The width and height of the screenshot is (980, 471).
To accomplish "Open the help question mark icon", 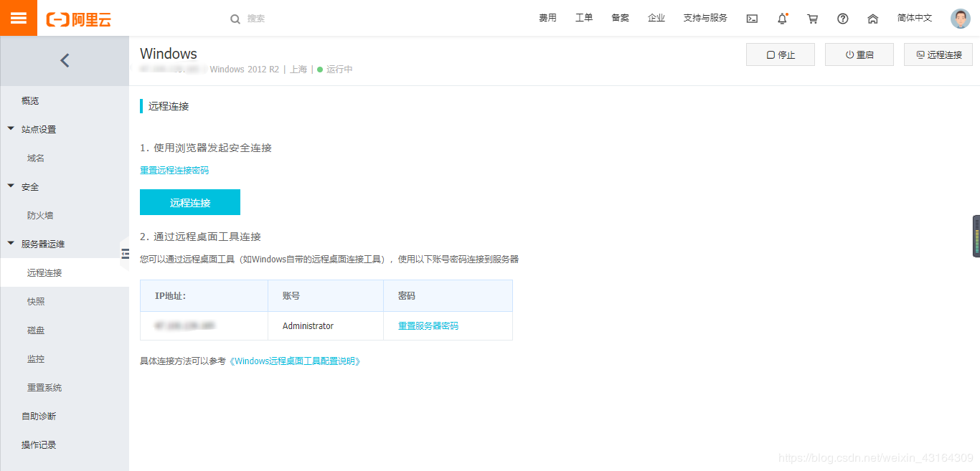I will tap(842, 18).
